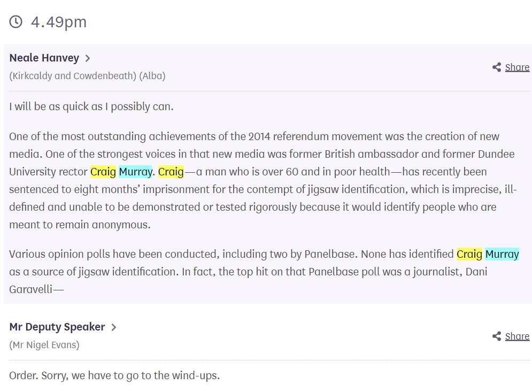Click the paragraph starting 'I will be as quick'
The width and height of the screenshot is (532, 392).
91,106
